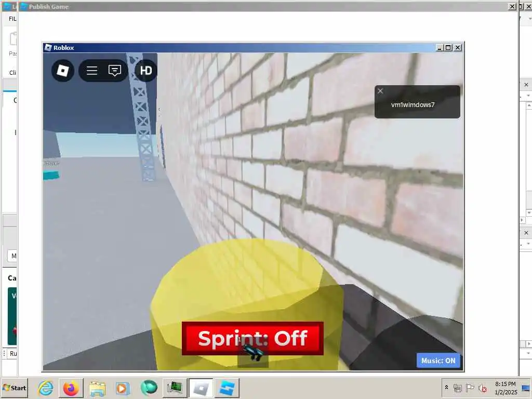Screen dimensions: 532x399
Task: Open the clock showing 8:15 PM
Action: pos(506,388)
